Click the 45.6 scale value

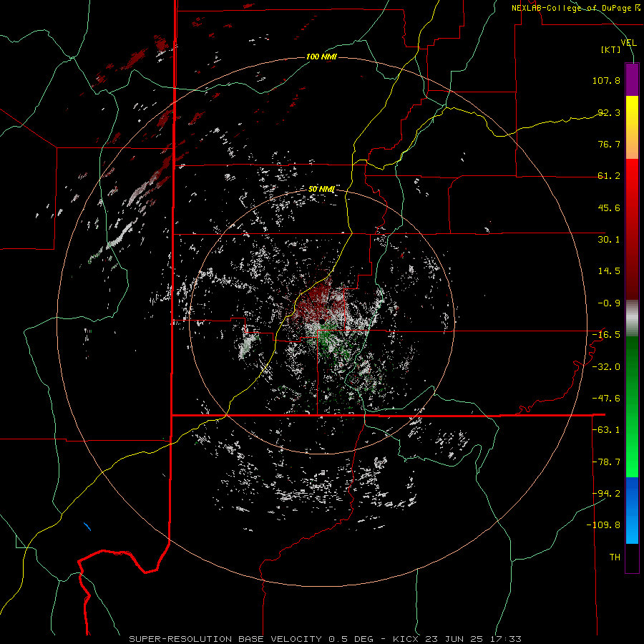[609, 208]
